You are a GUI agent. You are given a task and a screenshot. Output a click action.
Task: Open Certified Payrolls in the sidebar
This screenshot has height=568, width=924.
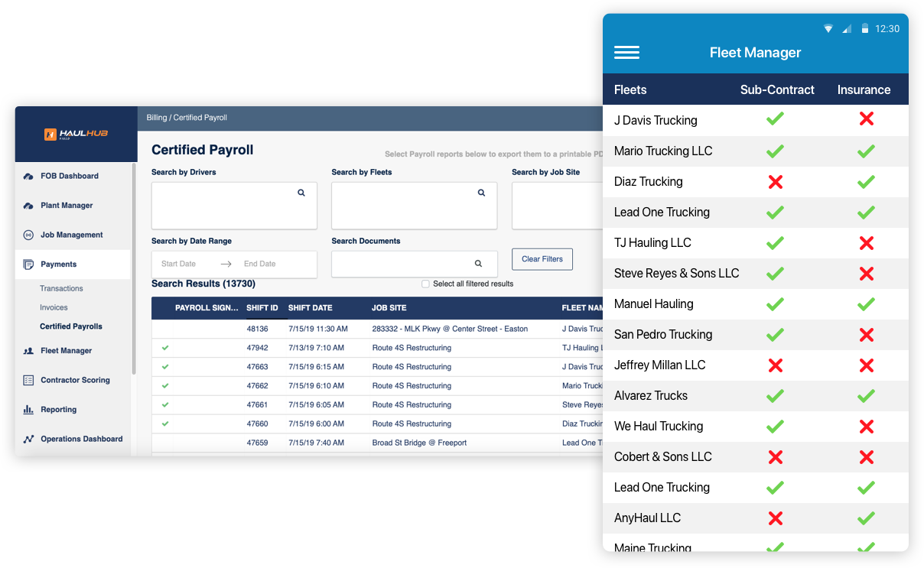click(71, 326)
